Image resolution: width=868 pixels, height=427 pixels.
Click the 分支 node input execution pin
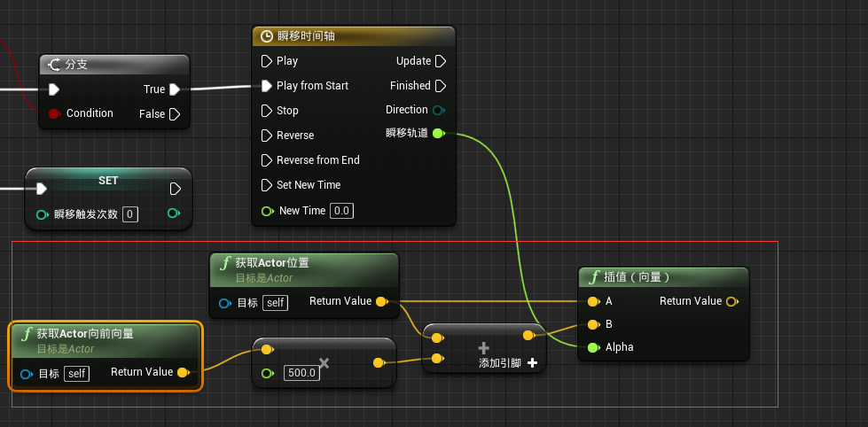tap(54, 89)
